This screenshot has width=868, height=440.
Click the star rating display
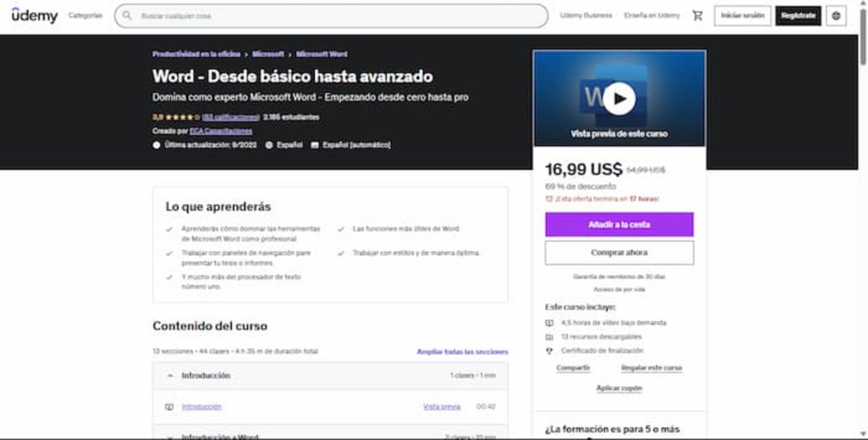pyautogui.click(x=183, y=117)
